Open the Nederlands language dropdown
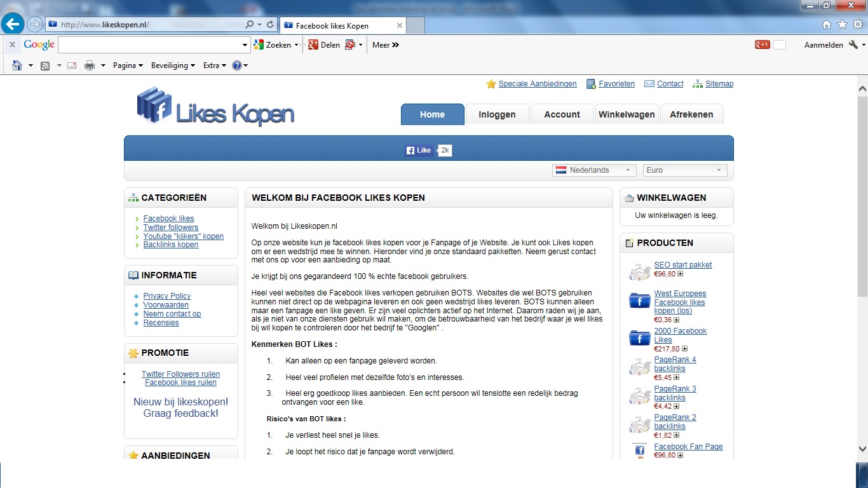Viewport: 868px width, 488px height. click(594, 170)
